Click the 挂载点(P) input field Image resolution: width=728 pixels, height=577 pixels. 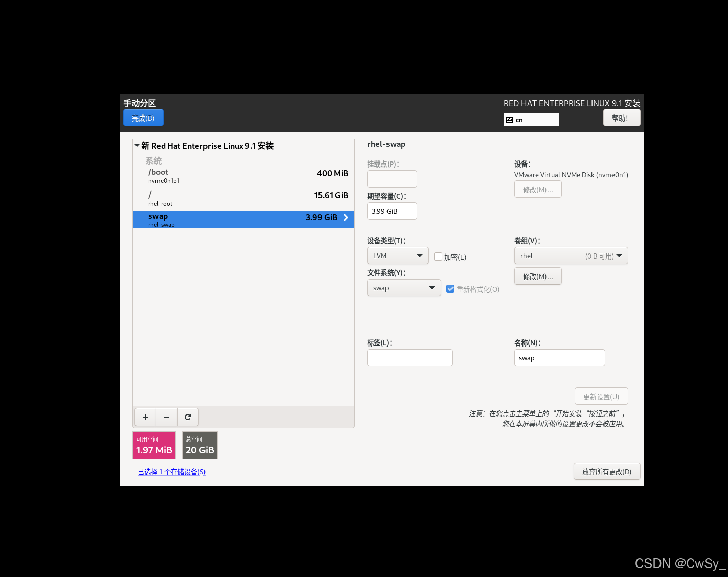tap(392, 179)
